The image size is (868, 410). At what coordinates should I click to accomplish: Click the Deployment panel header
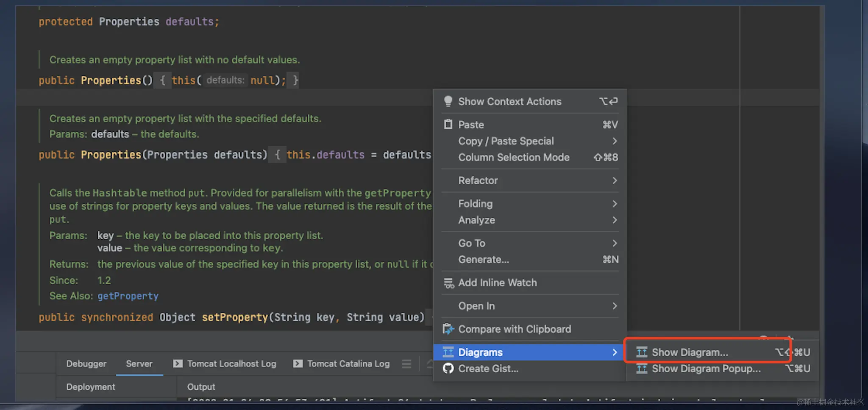[91, 387]
